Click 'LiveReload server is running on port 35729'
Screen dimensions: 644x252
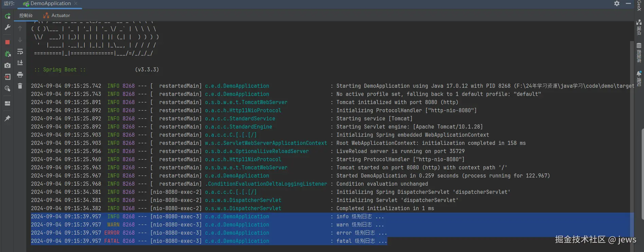pos(401,151)
